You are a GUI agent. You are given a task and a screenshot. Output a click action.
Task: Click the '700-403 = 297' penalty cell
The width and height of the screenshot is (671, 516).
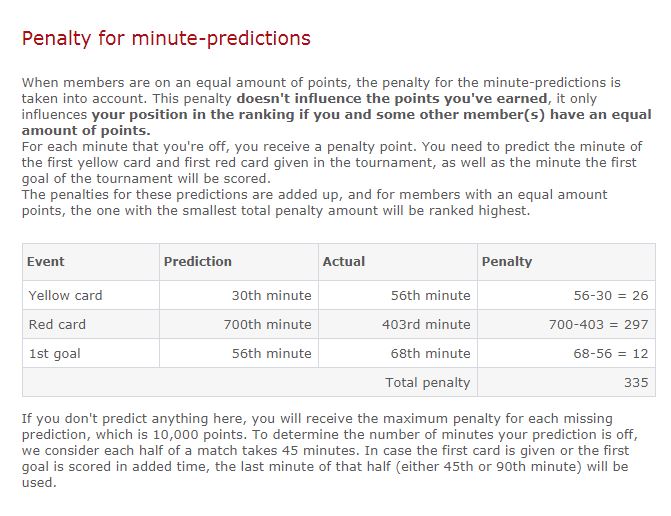click(x=566, y=324)
